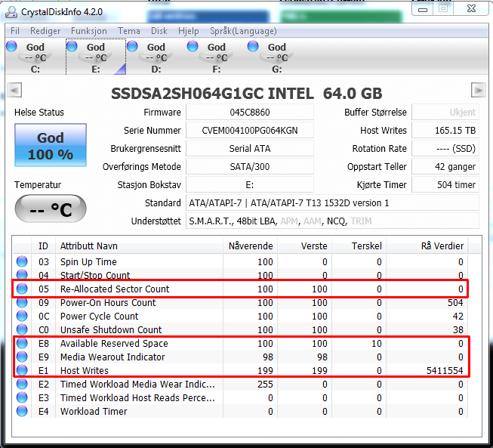Click status orb of Re-Allocated Sector Count row
493x448 pixels.
(22, 289)
